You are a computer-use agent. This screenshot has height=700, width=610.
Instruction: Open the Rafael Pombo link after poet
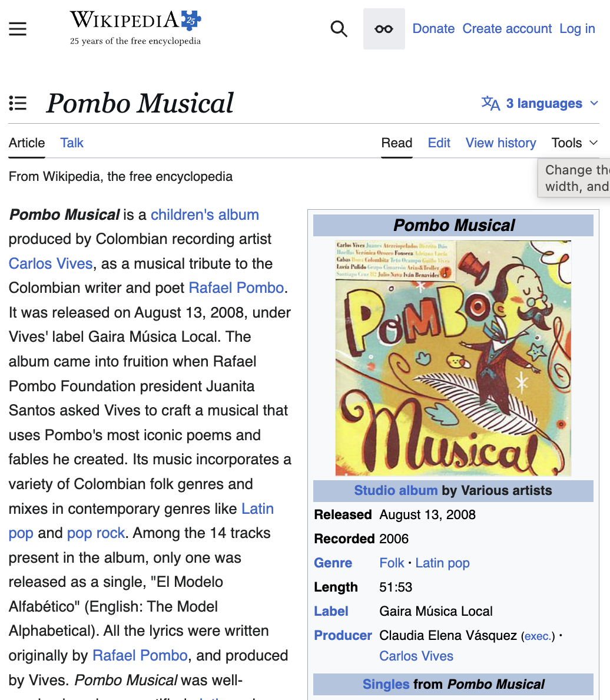coord(236,288)
